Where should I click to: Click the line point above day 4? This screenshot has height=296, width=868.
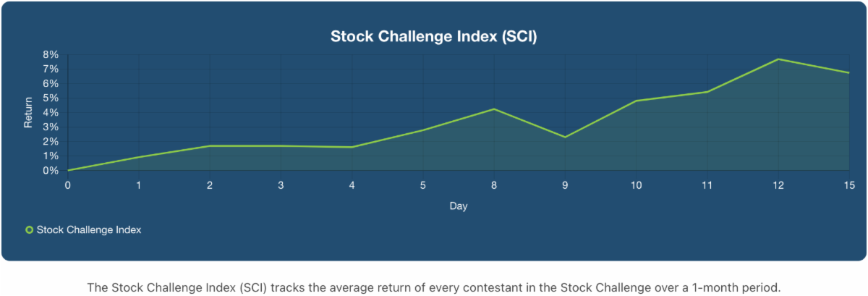click(352, 147)
